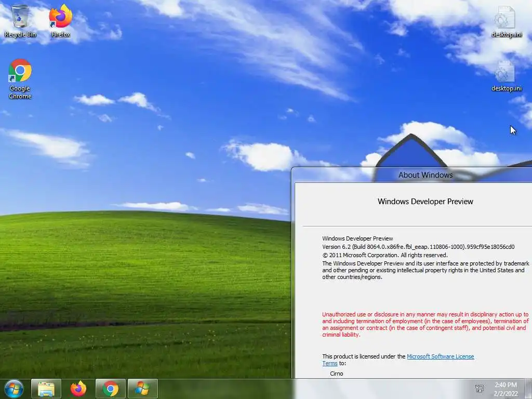Click the Version 6.2 build string
Viewport: 532px width, 399px height.
(x=418, y=247)
